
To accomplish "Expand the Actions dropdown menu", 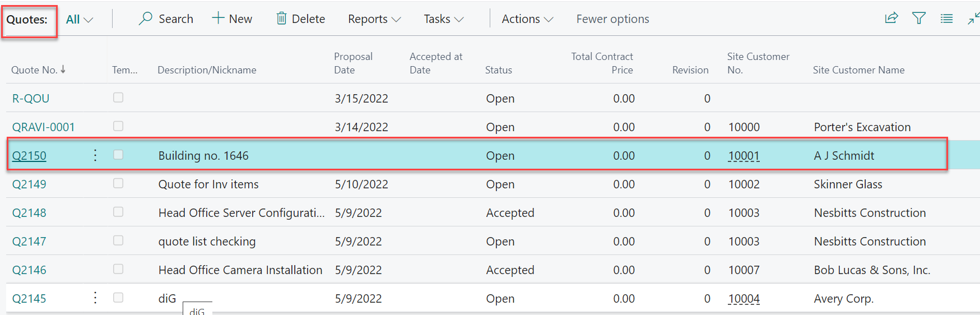I will (527, 19).
